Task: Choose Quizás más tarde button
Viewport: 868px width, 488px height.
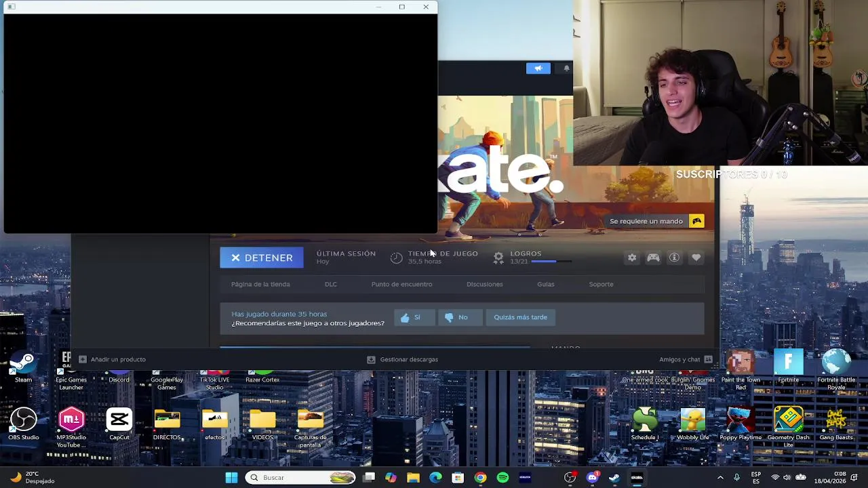Action: (520, 317)
